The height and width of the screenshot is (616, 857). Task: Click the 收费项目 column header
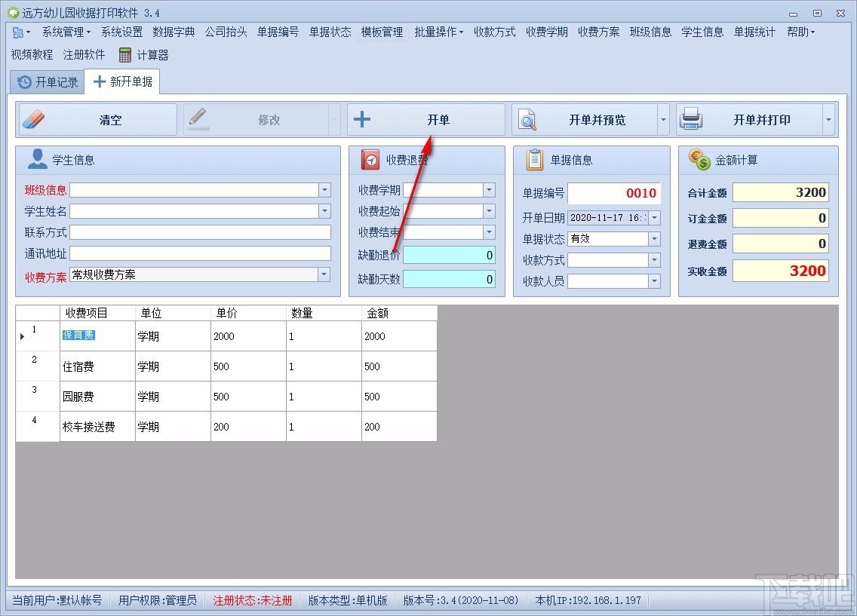tap(97, 313)
